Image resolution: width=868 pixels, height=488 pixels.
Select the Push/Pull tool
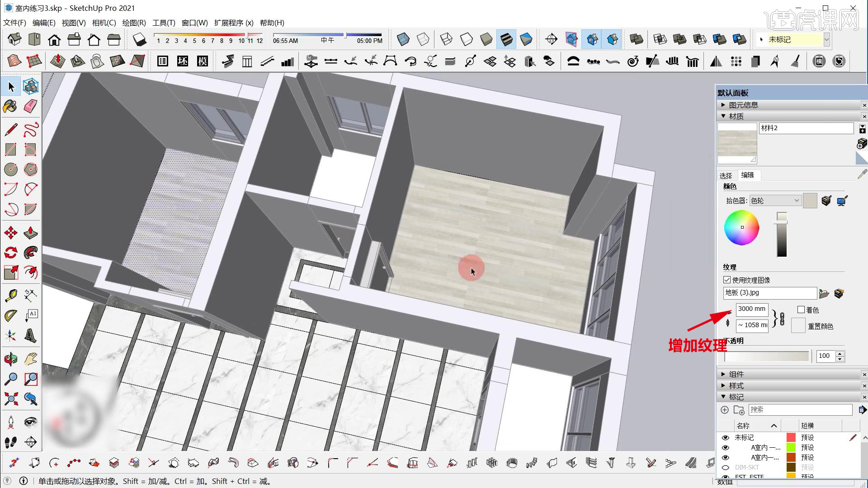tap(30, 233)
